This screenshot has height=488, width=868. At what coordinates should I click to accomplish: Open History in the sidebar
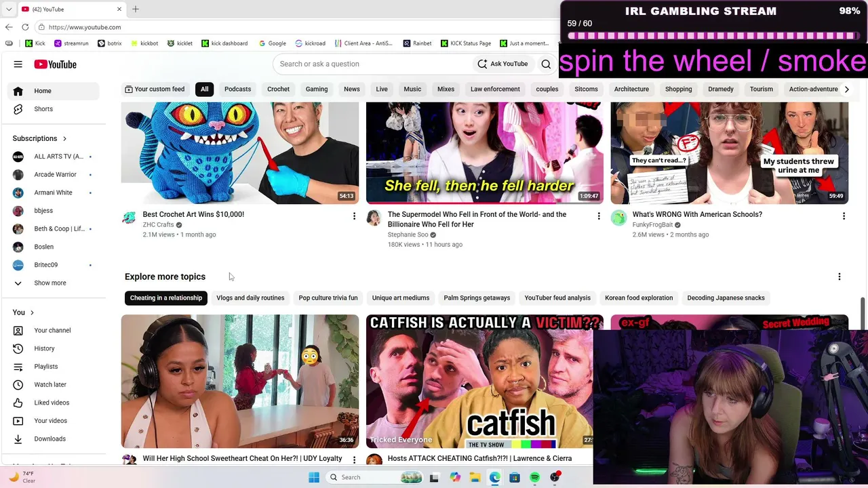(54, 348)
